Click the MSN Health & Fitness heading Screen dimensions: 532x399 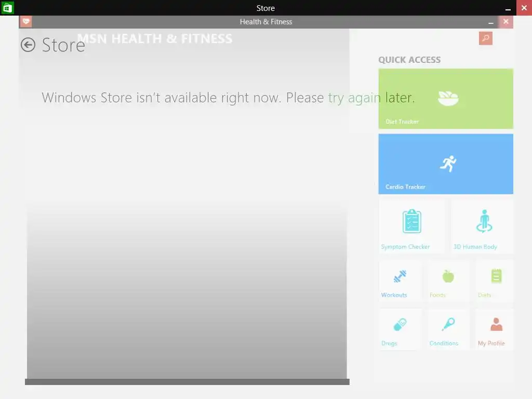point(155,38)
